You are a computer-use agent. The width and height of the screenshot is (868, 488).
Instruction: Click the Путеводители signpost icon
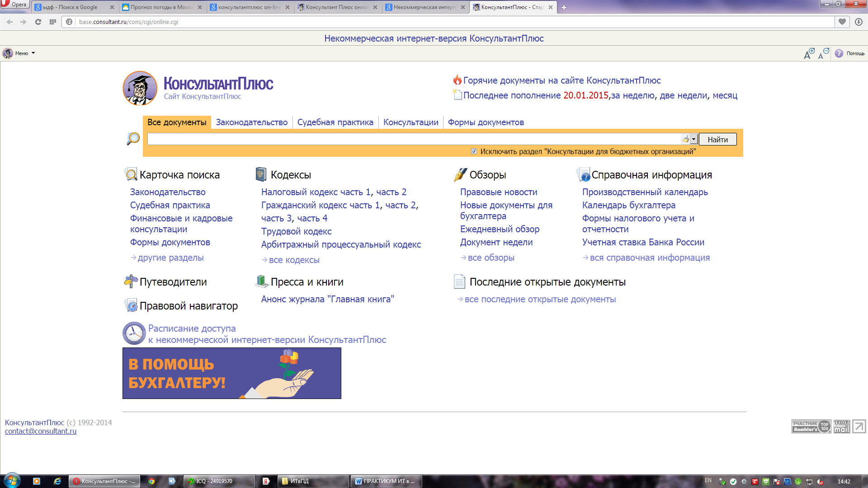point(131,282)
